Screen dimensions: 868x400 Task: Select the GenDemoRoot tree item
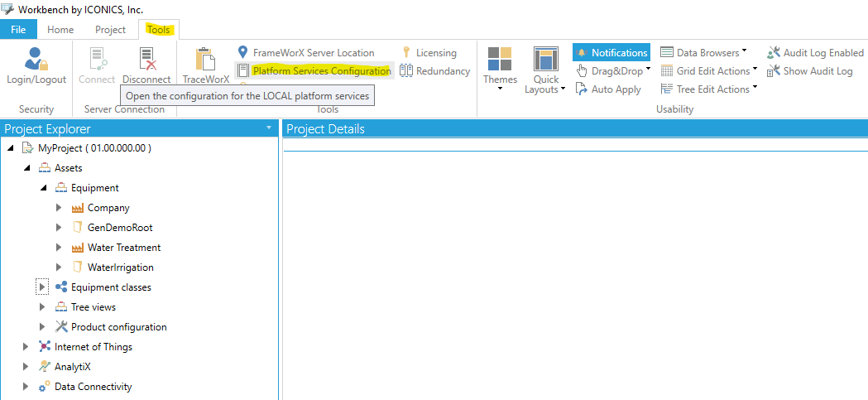click(x=119, y=228)
